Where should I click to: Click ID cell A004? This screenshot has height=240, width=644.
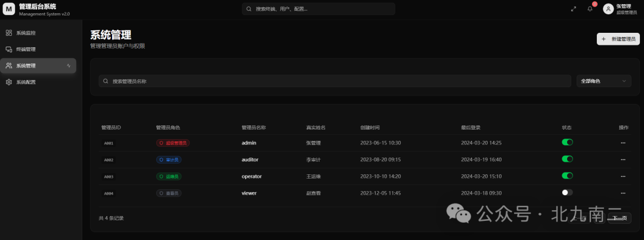coord(109,193)
